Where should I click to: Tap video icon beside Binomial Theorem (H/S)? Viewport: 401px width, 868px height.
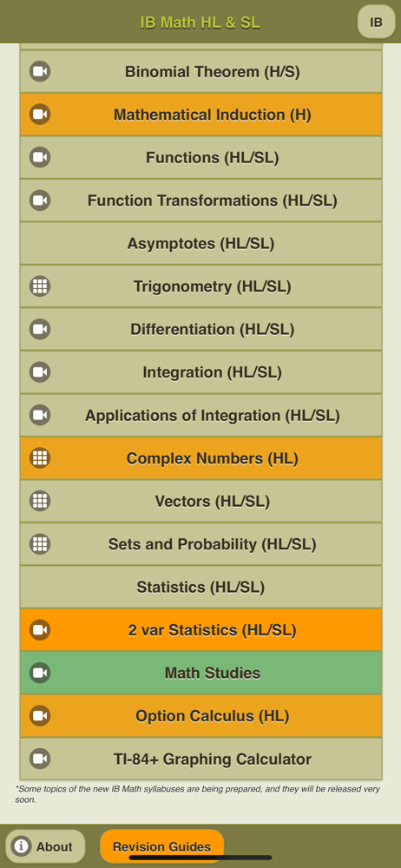[40, 71]
